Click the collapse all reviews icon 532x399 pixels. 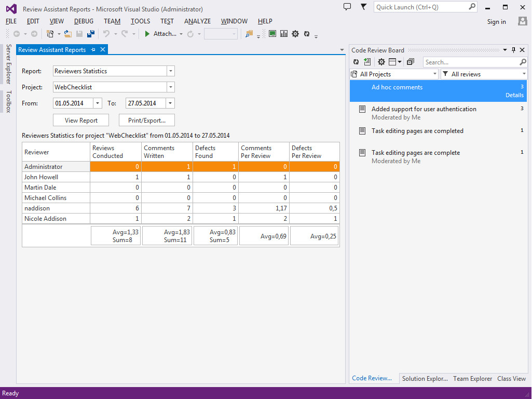[411, 62]
